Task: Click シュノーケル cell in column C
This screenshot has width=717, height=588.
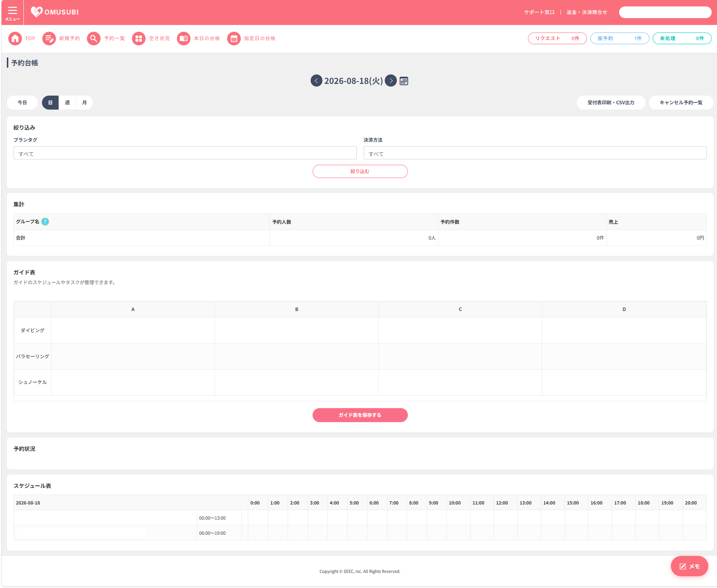Action: point(460,382)
